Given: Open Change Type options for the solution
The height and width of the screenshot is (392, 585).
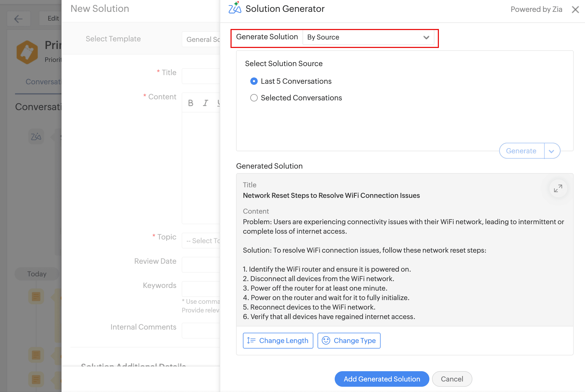Looking at the screenshot, I should coord(349,340).
